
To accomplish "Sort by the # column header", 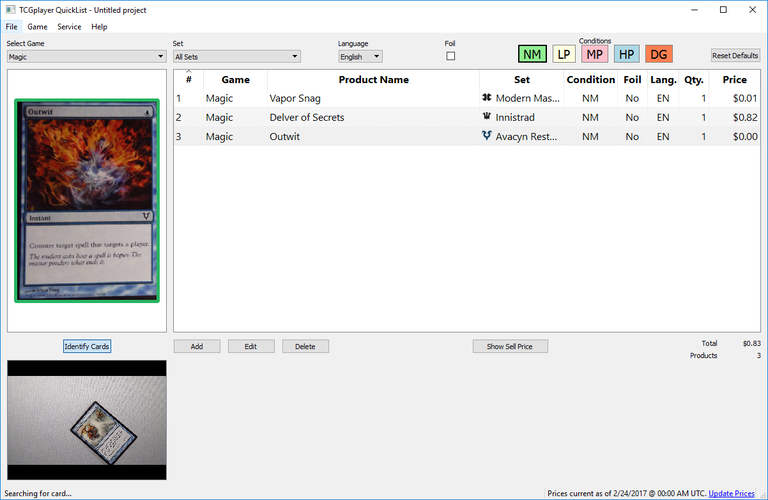I will tap(189, 79).
